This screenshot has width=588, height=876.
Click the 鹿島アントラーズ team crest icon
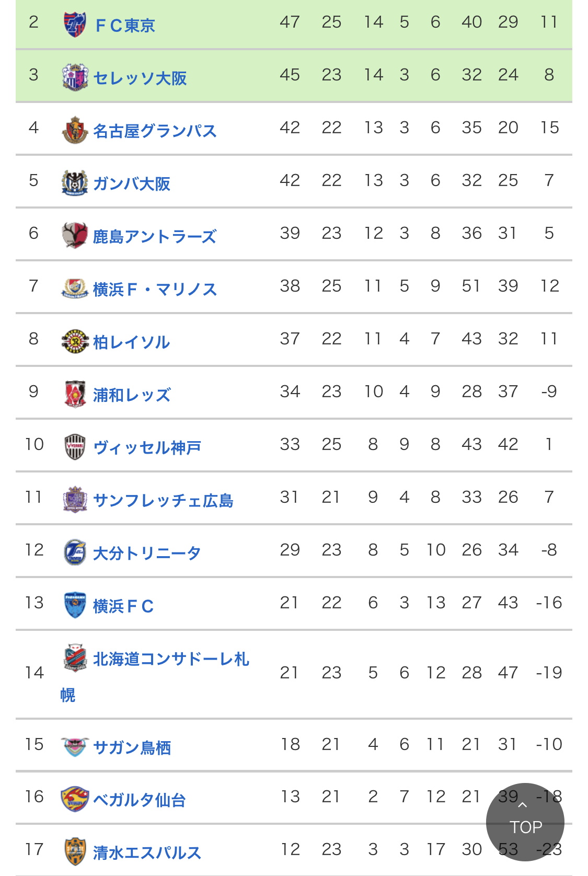(75, 236)
